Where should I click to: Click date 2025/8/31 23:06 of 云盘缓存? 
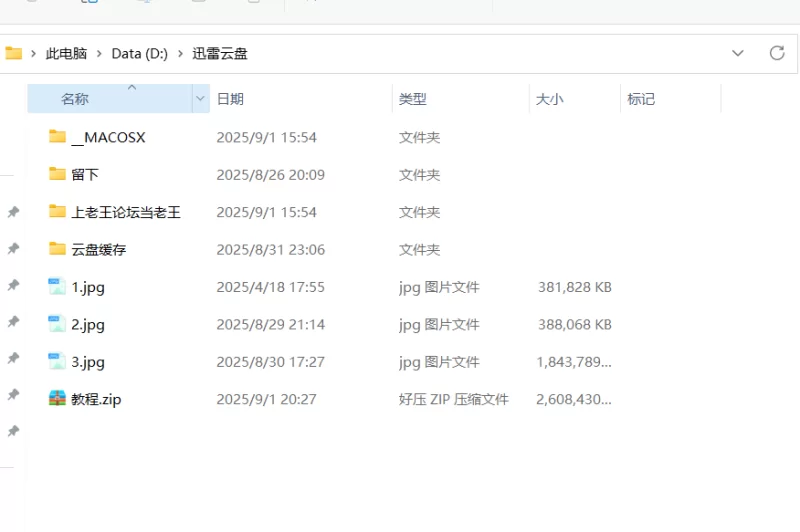(270, 249)
